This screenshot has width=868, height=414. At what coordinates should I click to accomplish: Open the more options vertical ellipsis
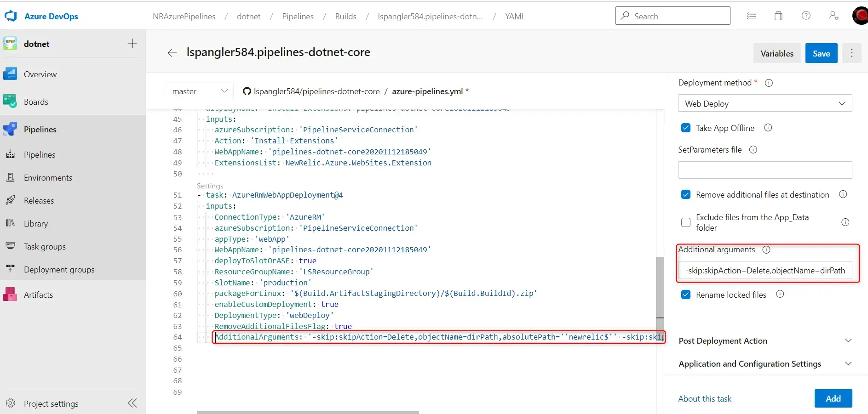[x=851, y=53]
